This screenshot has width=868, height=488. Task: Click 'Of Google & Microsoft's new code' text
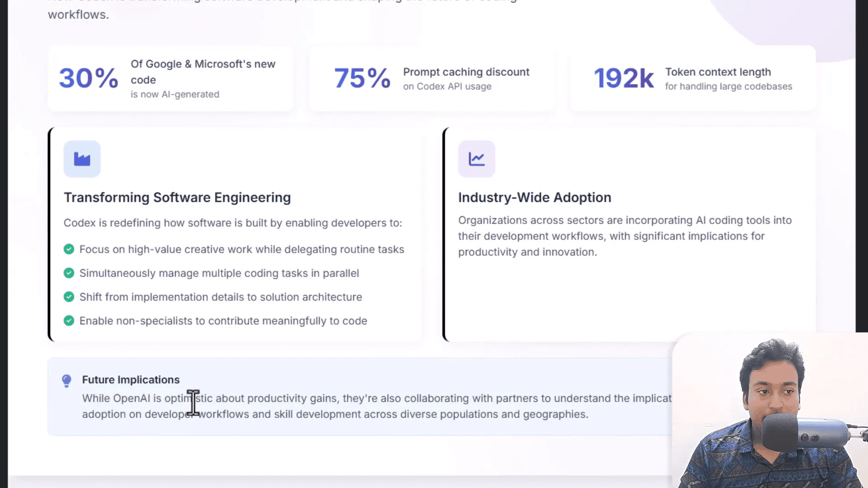point(203,72)
